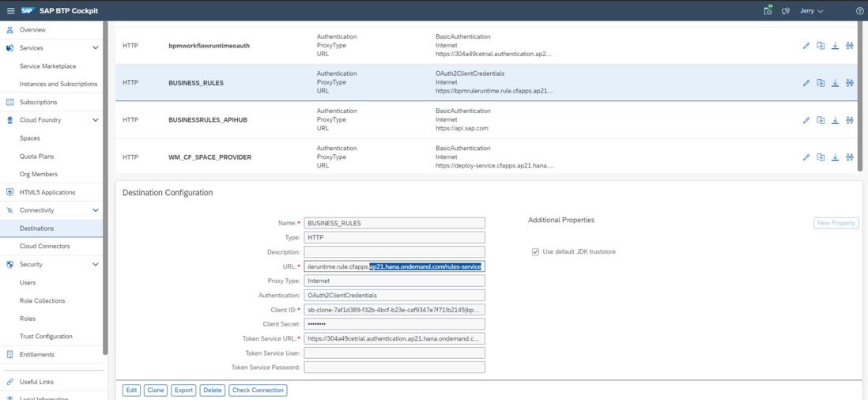Check connection for bpmworkflowruntimeoauth using row icon
The height and width of the screenshot is (400, 868).
[850, 46]
